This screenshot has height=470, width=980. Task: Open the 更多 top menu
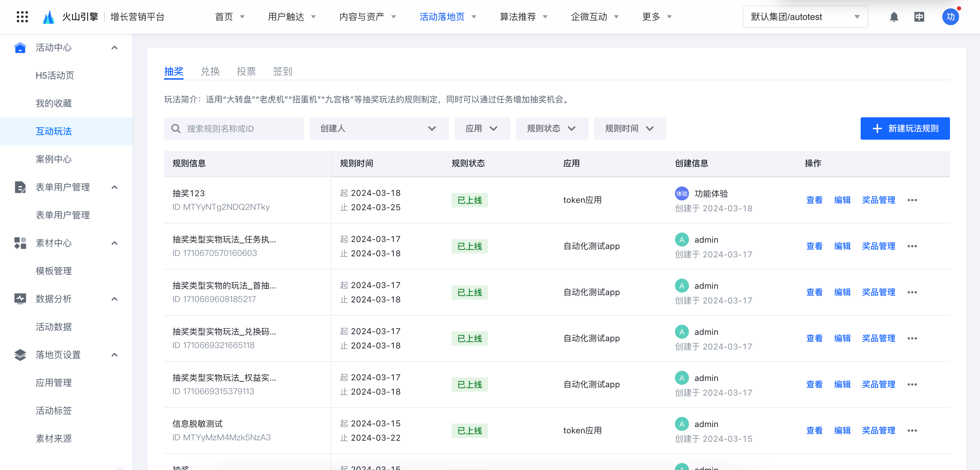(657, 17)
